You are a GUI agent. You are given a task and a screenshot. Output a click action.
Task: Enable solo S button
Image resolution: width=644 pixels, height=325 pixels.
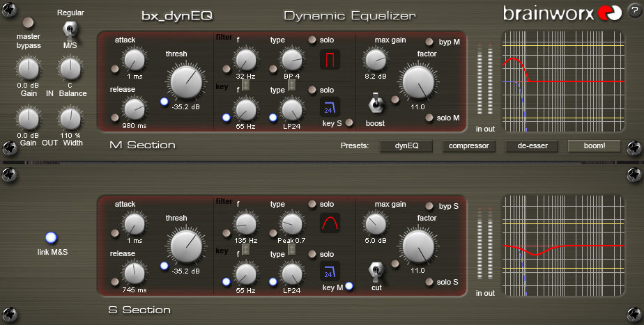point(429,282)
